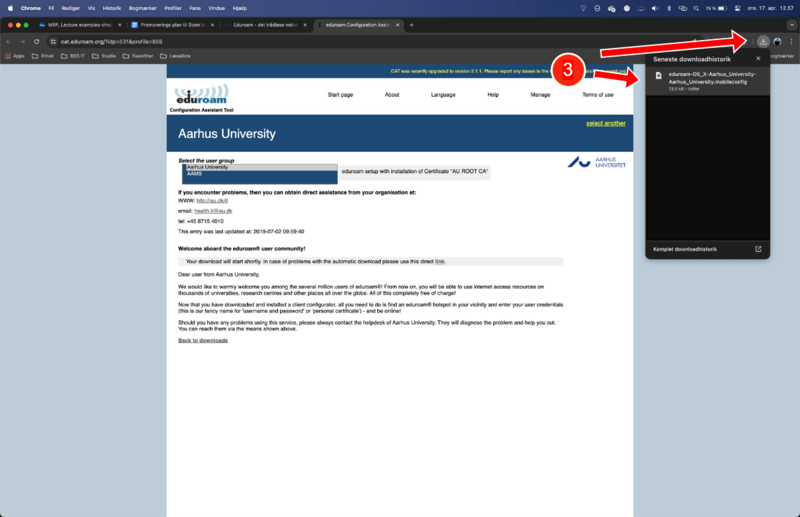
Task: Click the Chrome profile avatar icon
Action: pos(778,41)
